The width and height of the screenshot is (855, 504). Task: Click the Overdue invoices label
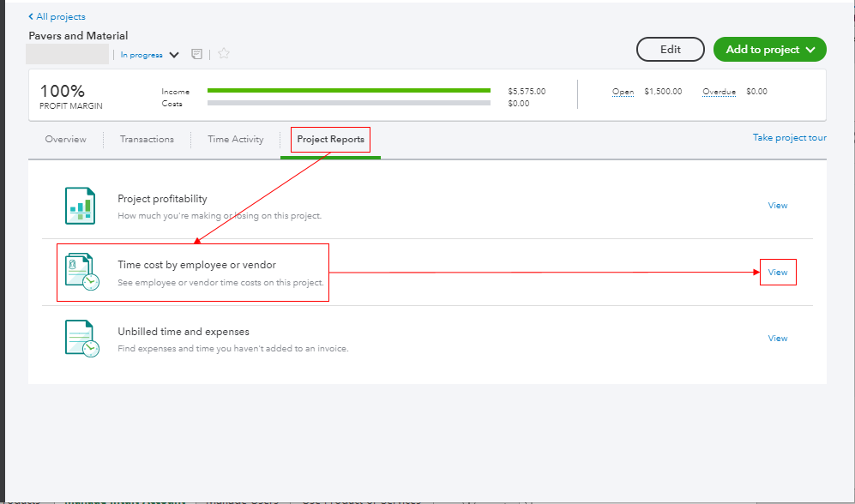tap(719, 92)
